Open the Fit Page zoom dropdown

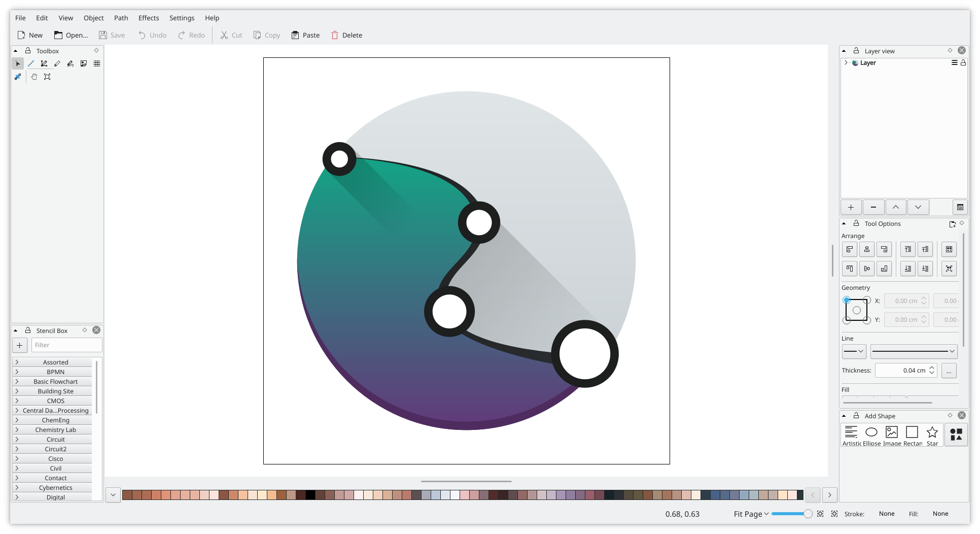click(750, 514)
